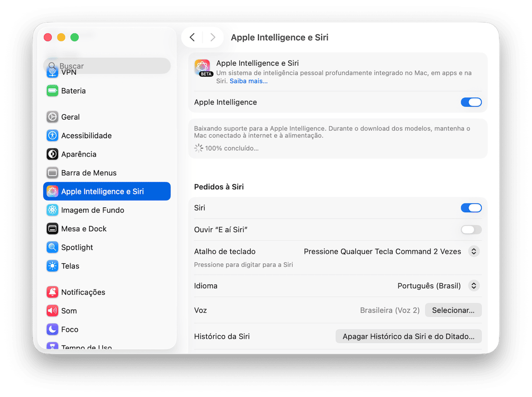Open the Saiba mais link
This screenshot has height=397, width=532.
[248, 81]
